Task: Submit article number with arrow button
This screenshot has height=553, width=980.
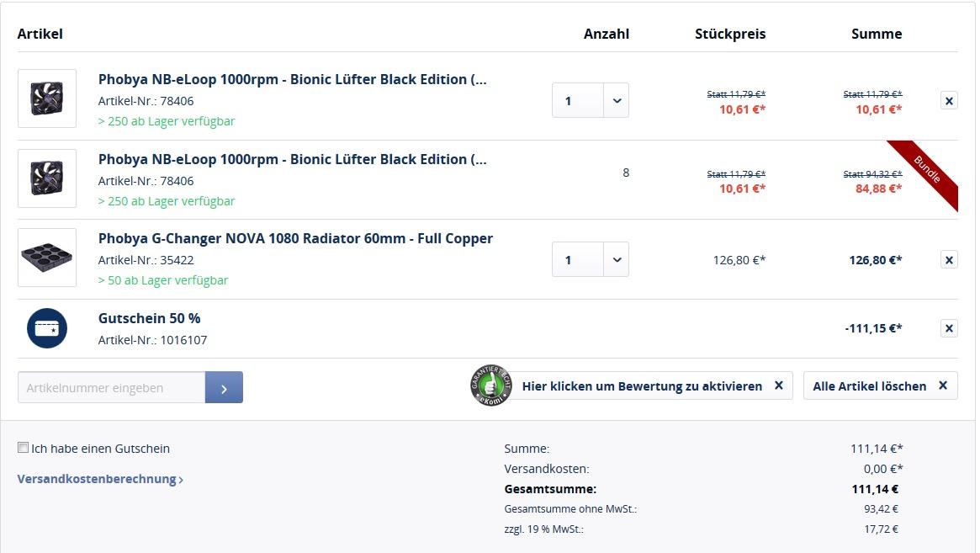Action: coord(224,387)
